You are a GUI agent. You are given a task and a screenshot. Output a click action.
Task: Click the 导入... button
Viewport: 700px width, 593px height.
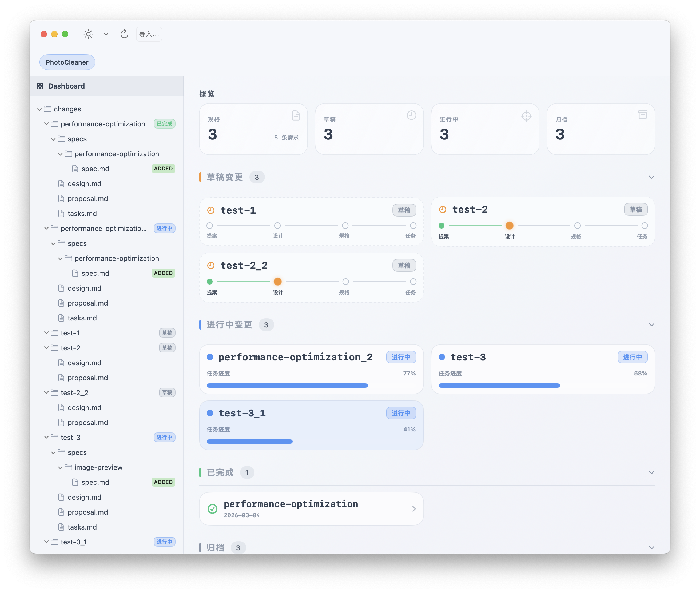click(x=149, y=34)
